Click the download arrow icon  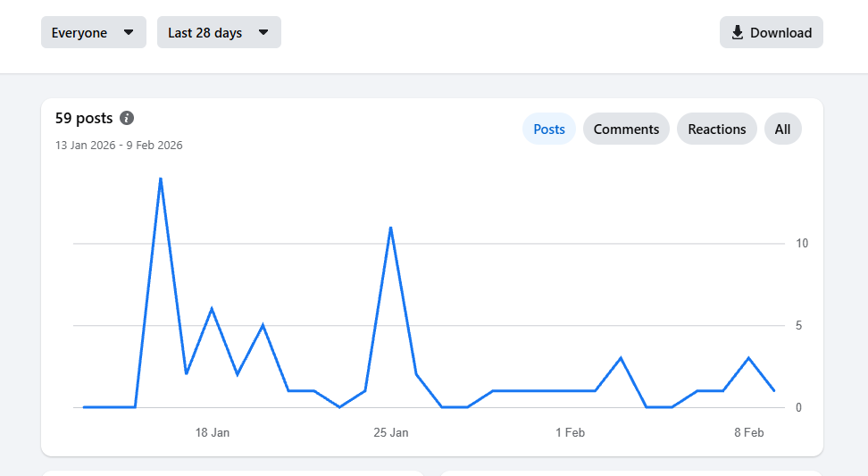click(x=738, y=33)
